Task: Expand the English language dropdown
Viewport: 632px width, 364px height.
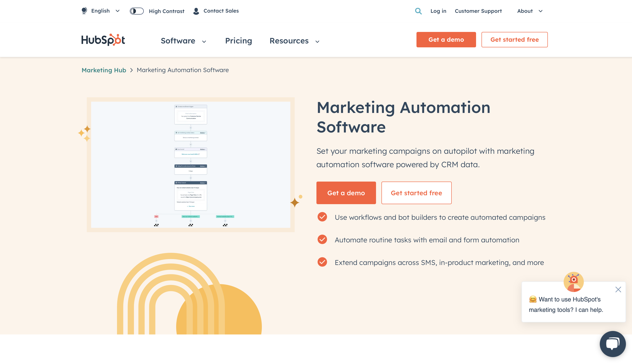Action: (101, 11)
